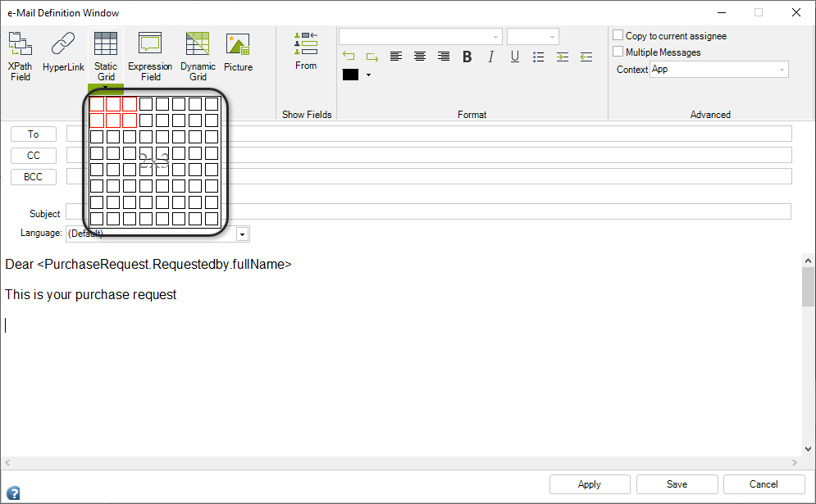Click the BCC button

[34, 177]
